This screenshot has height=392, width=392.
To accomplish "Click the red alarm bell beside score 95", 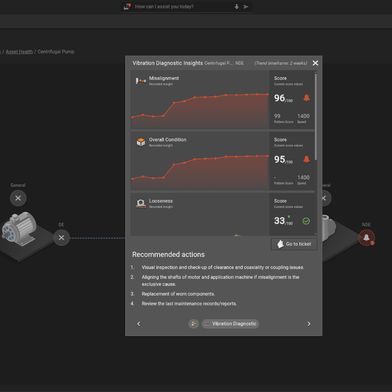I will (x=306, y=159).
